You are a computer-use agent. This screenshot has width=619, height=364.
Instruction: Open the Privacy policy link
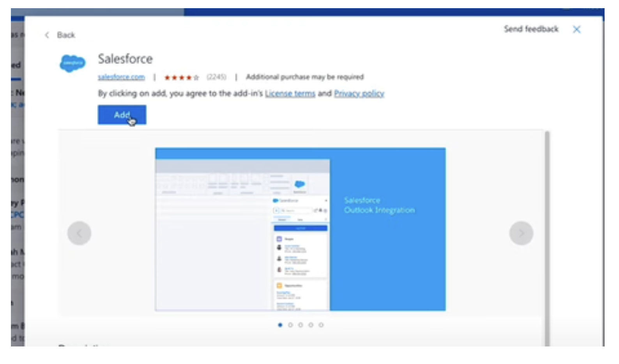point(359,94)
